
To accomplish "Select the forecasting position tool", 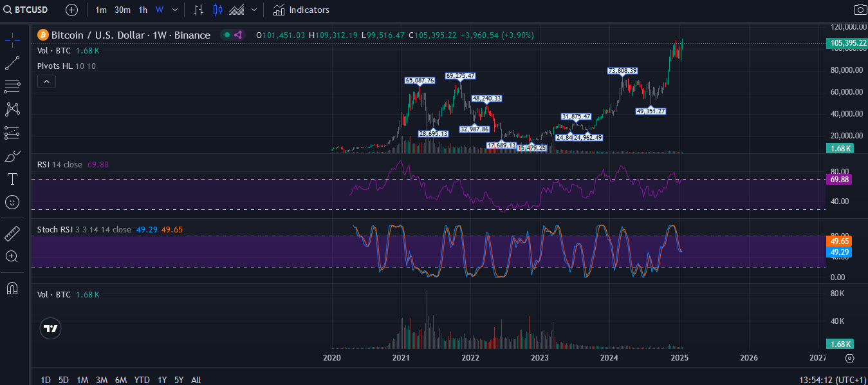I will coord(12,133).
